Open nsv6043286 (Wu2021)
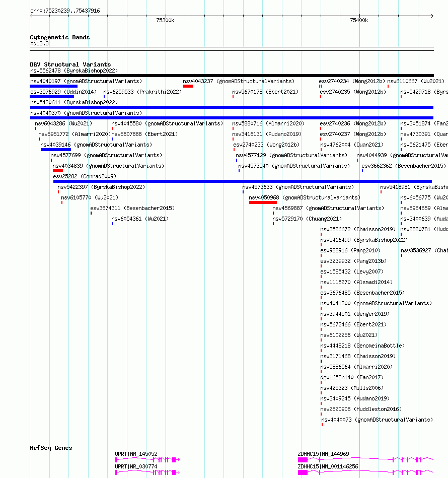 (x=63, y=123)
